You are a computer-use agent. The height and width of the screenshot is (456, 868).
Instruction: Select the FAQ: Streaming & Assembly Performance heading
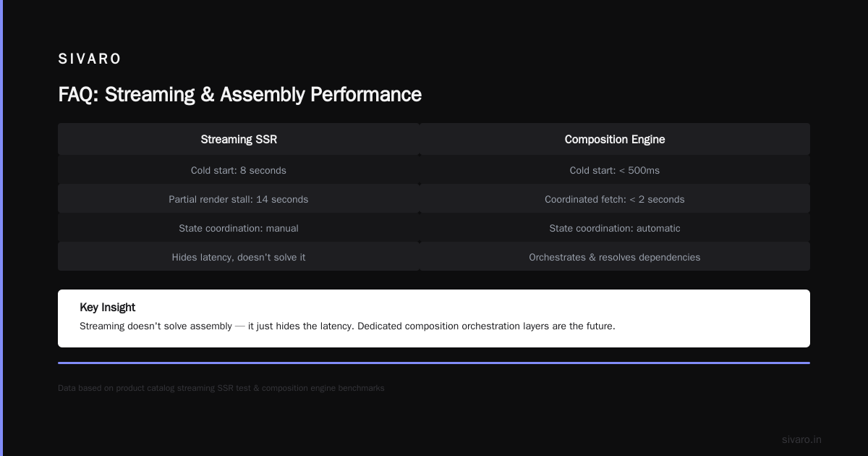tap(239, 95)
